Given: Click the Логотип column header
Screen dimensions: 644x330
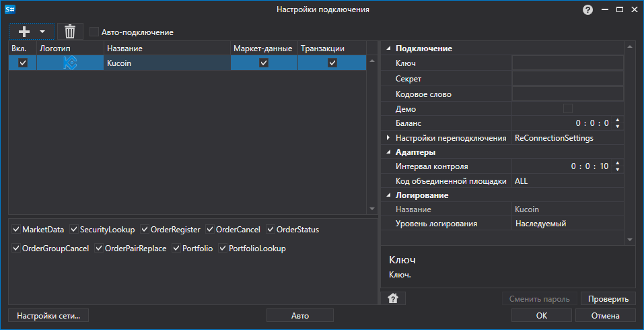Looking at the screenshot, I should pos(70,48).
